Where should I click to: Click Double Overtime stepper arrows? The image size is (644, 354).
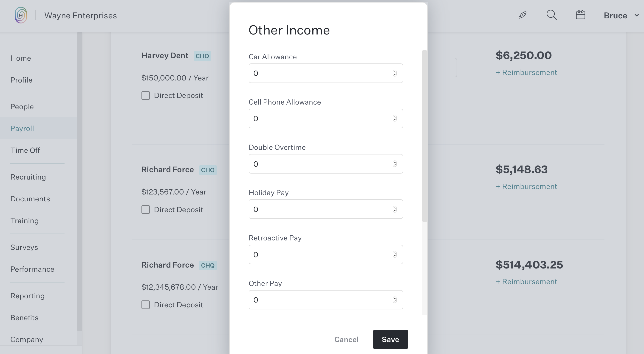coord(395,164)
